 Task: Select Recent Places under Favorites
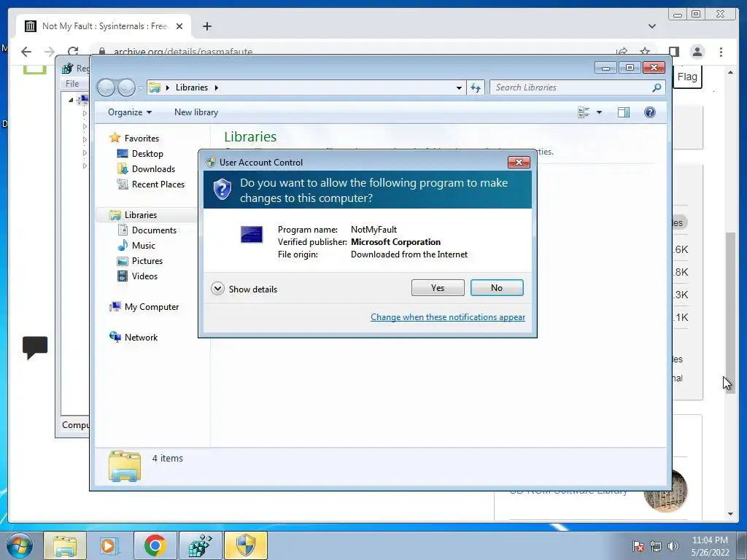point(158,184)
